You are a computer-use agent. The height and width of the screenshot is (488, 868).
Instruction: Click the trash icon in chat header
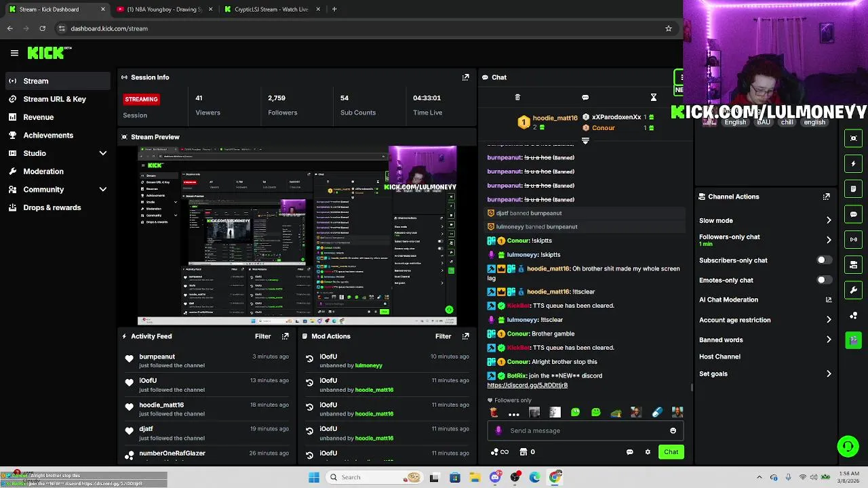pyautogui.click(x=517, y=98)
